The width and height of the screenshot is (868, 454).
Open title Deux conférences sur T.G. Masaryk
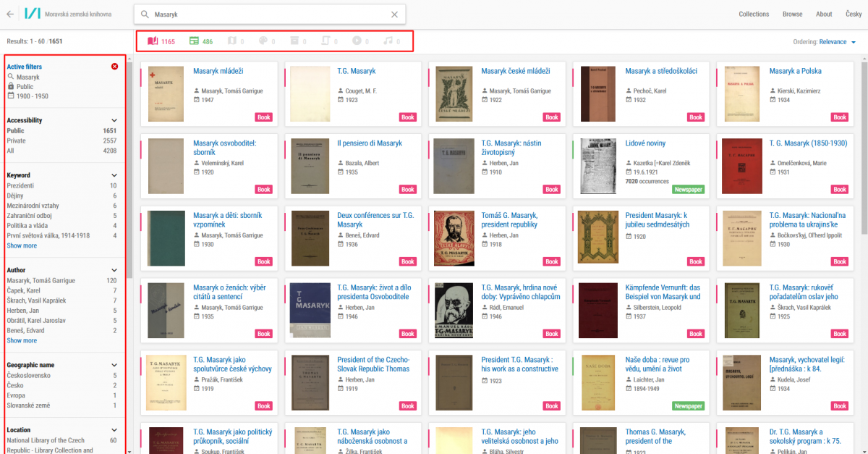pyautogui.click(x=375, y=220)
